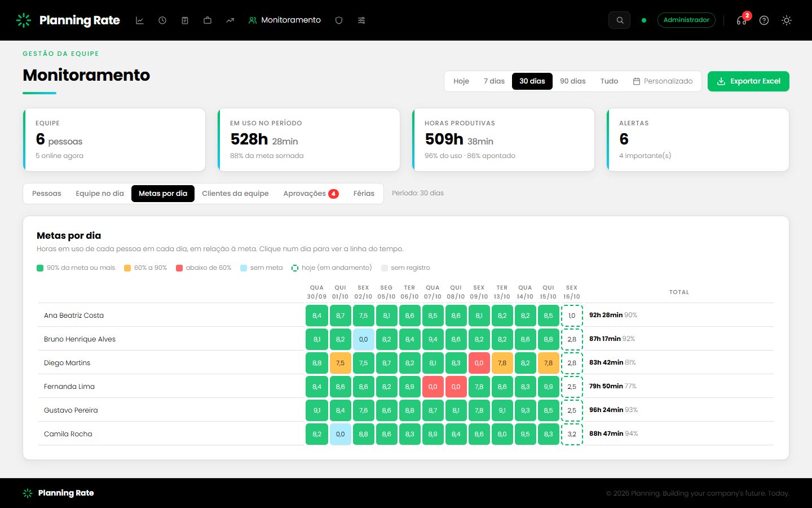This screenshot has height=508, width=812.
Task: Open the clock icon in the top navigation
Action: click(162, 20)
